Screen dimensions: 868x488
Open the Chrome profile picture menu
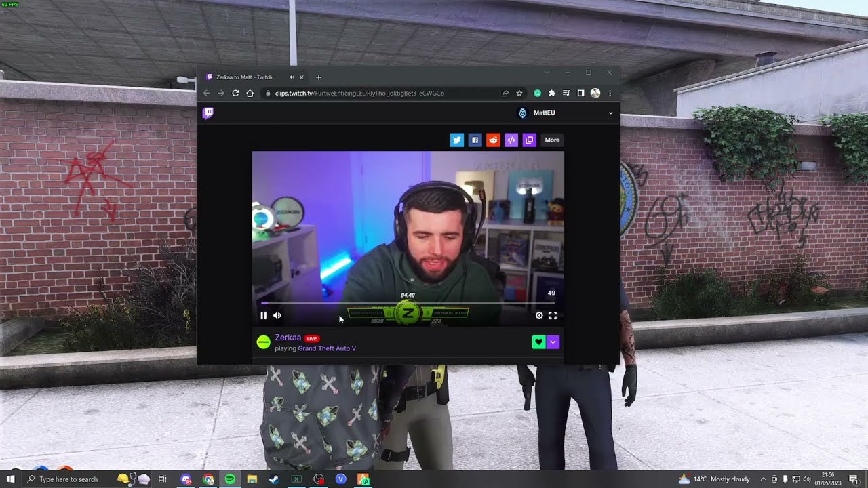point(595,93)
